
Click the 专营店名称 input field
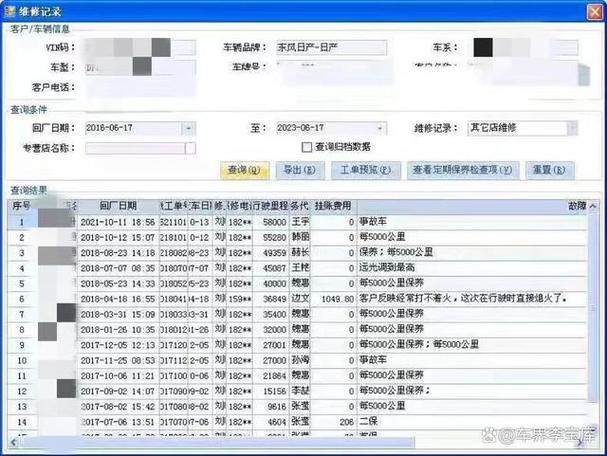[x=135, y=148]
